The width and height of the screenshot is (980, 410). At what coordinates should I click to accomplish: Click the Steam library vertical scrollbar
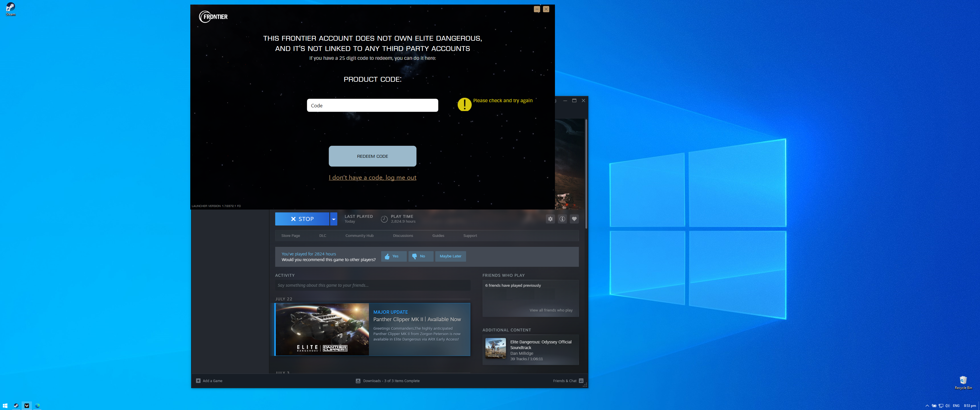(586, 173)
